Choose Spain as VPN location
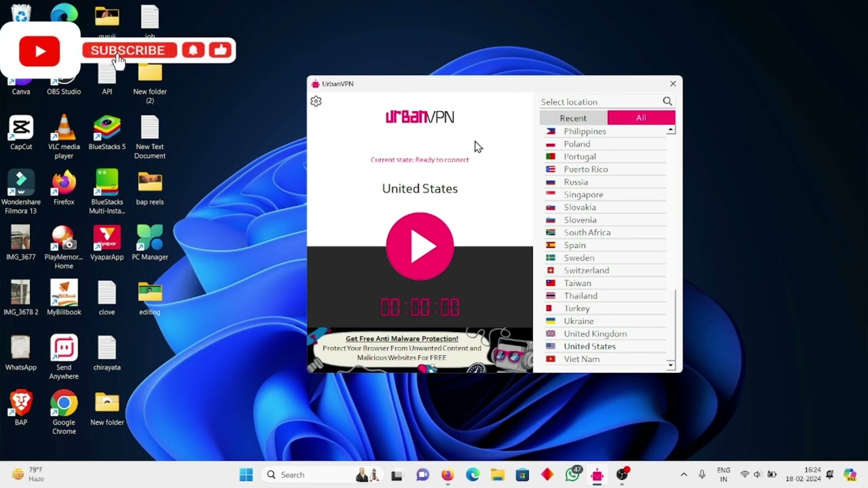868x488 pixels. click(x=606, y=245)
